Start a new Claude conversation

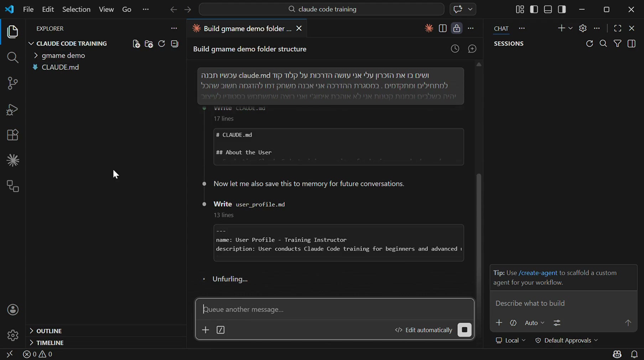(x=472, y=49)
